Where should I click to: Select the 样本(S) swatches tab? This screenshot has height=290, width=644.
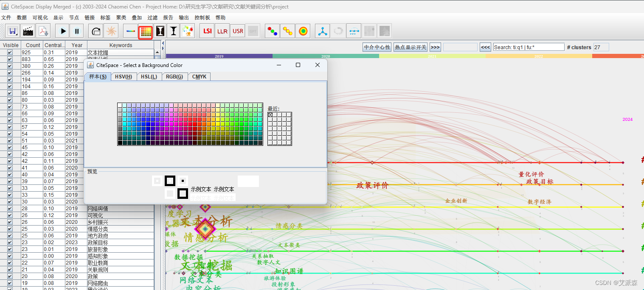point(98,77)
